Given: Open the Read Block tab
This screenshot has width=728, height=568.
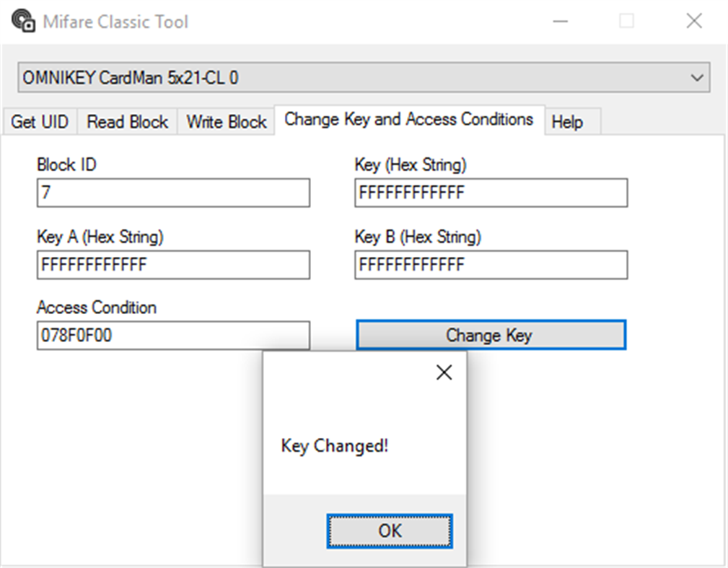Looking at the screenshot, I should click(127, 122).
